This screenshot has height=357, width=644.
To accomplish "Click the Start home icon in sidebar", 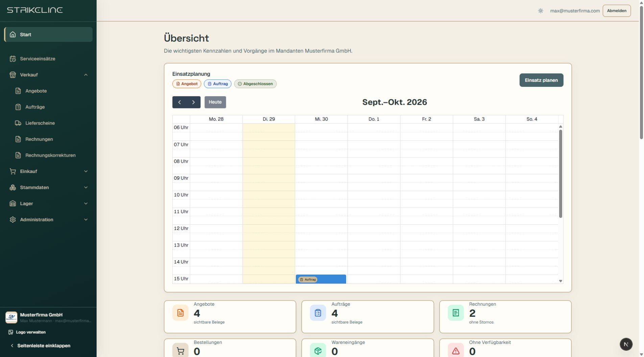I will tap(13, 34).
